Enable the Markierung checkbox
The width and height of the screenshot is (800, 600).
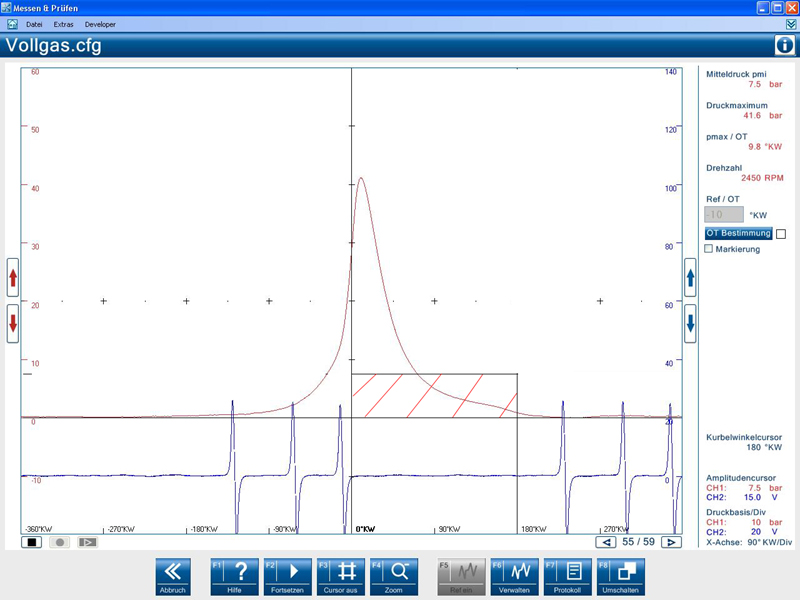(x=709, y=249)
